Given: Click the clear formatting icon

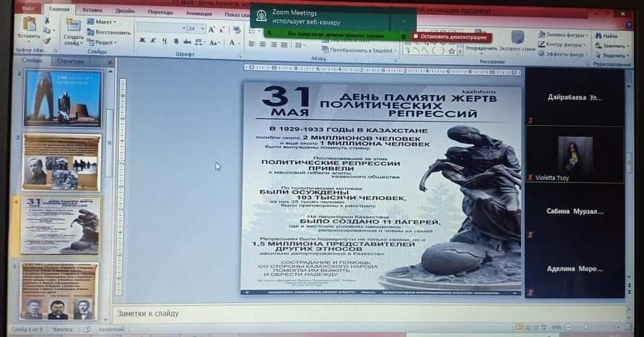Looking at the screenshot, I should [x=237, y=30].
